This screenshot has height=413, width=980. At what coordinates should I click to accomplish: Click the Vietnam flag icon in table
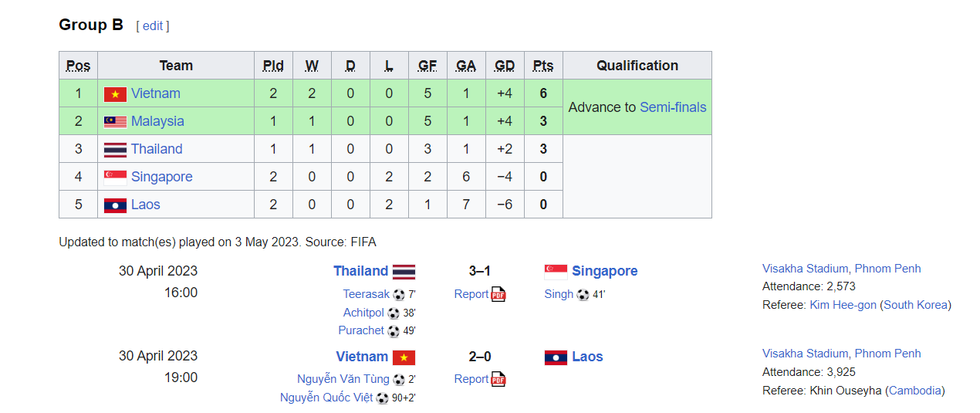115,94
